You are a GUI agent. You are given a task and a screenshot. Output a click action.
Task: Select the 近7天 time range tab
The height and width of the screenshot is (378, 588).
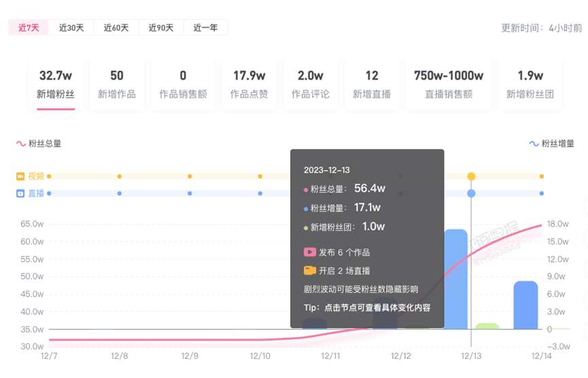click(x=29, y=27)
